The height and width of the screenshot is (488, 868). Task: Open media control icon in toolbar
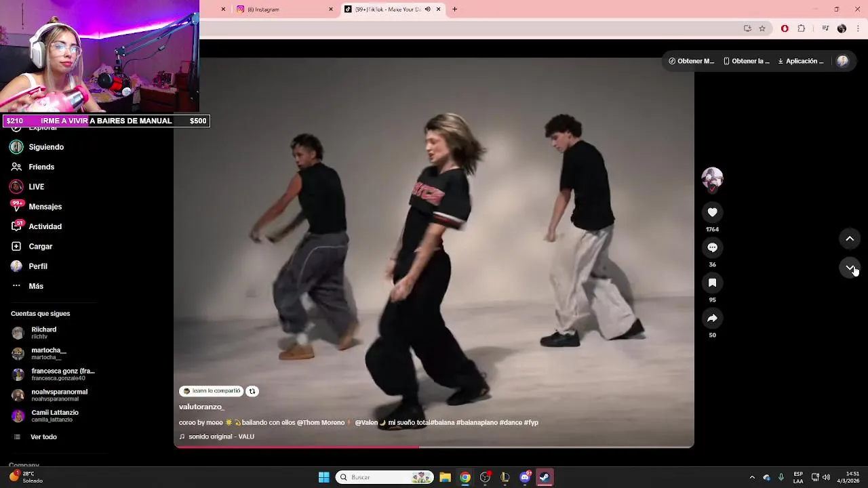pyautogui.click(x=825, y=28)
